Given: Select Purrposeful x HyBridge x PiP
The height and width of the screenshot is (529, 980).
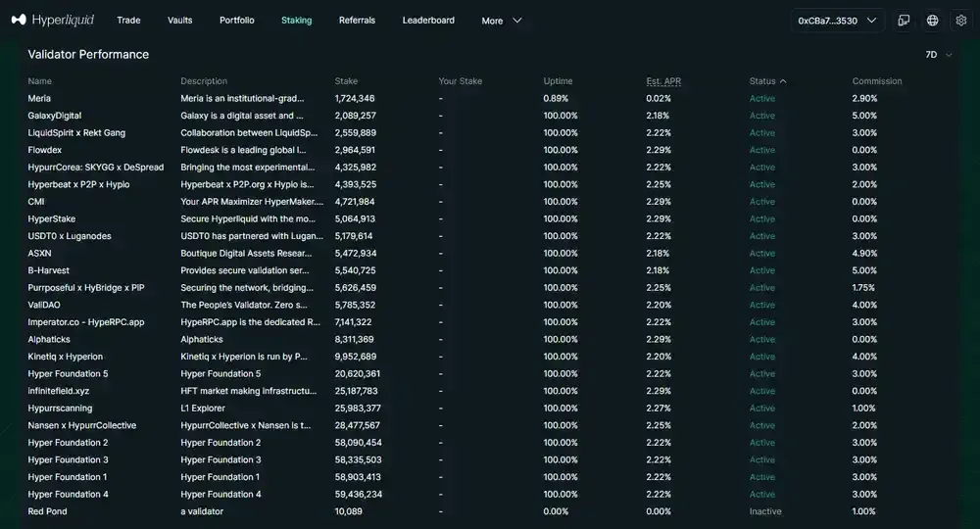Looking at the screenshot, I should click(86, 288).
